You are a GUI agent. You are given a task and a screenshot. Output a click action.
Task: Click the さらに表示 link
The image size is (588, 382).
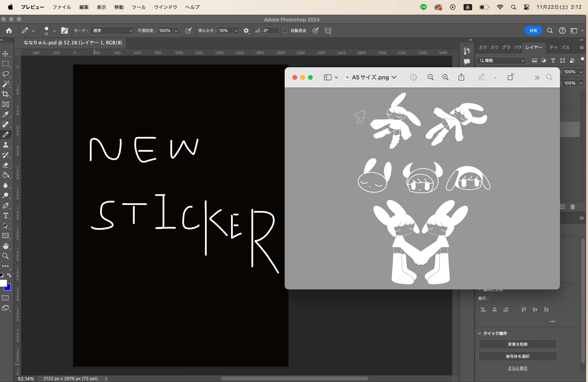[517, 368]
